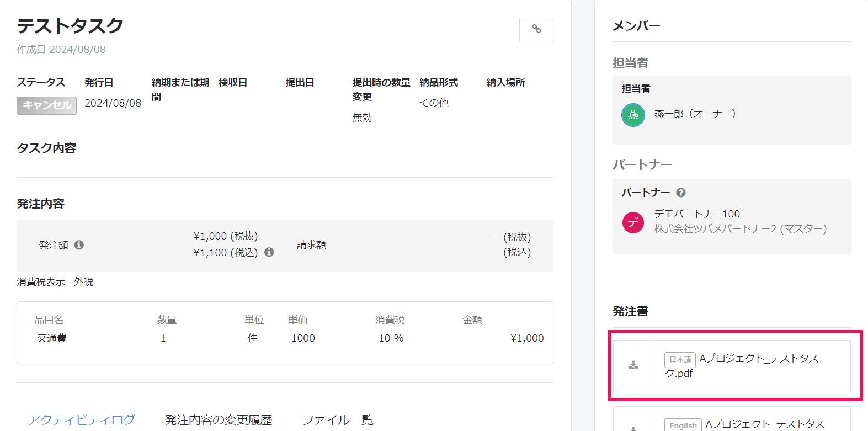868x431 pixels.
Task: Click the 金額 ¥1,000 cell
Action: click(527, 338)
